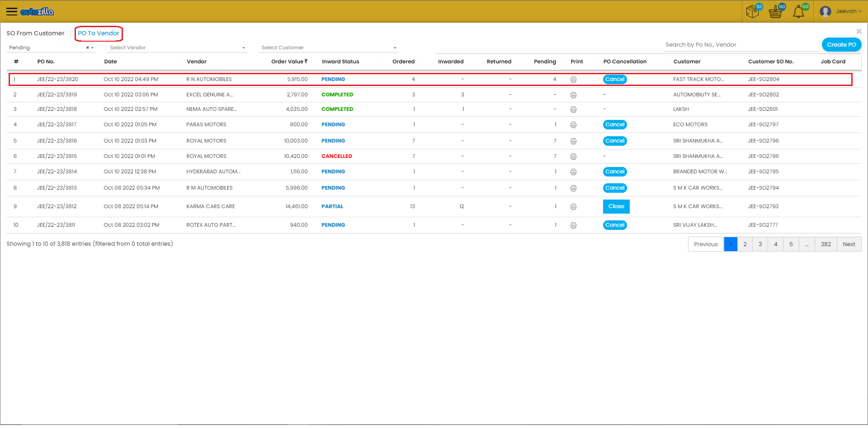Viewport: 868px width, 429px height.
Task: Expand the Jeevan user menu
Action: (849, 11)
